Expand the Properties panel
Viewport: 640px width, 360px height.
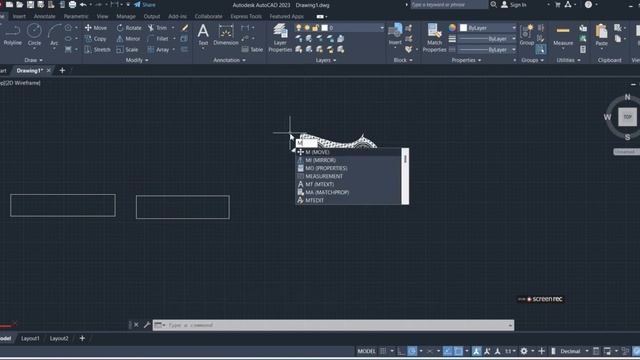466,60
